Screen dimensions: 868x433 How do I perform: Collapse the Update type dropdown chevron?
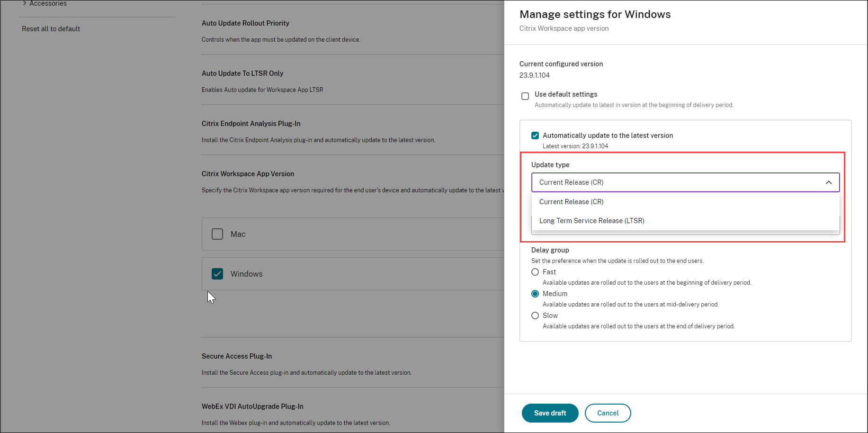click(x=828, y=182)
